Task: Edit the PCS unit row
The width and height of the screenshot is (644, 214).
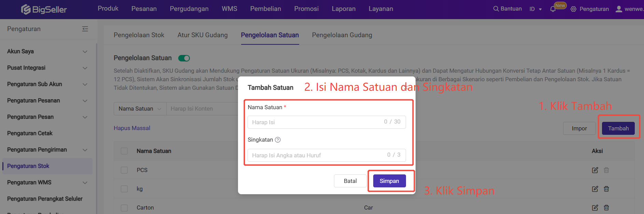Action: point(595,170)
